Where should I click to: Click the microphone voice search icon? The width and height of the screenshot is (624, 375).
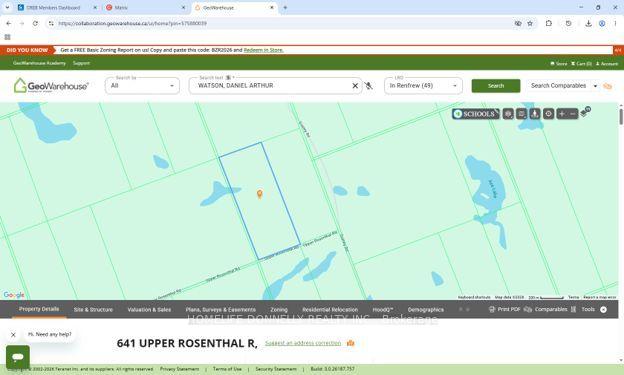tap(369, 86)
